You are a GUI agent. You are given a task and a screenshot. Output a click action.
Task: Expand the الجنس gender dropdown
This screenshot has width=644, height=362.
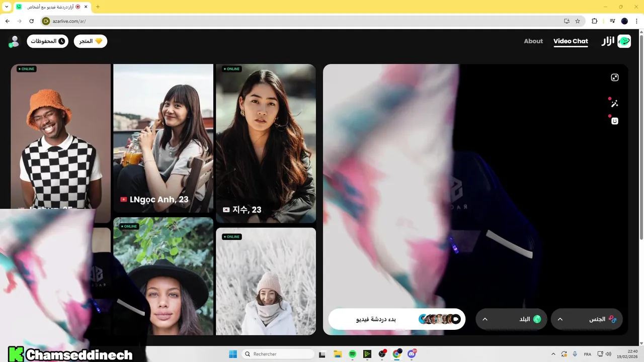pos(587,319)
